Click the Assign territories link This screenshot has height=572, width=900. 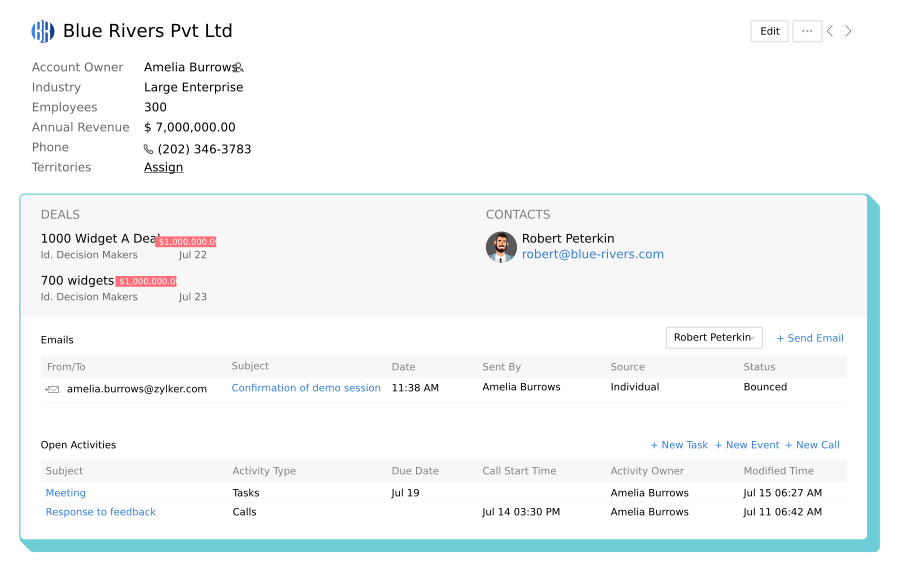point(164,168)
